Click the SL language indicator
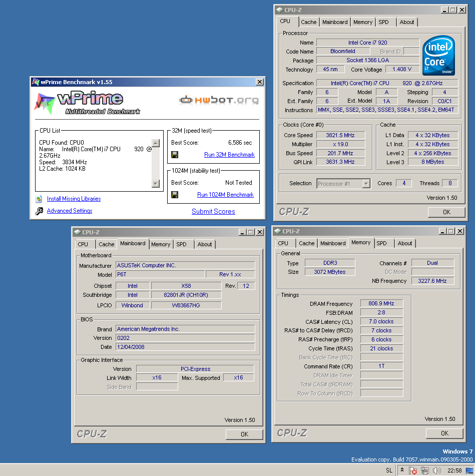Viewport: 475px width, 476px height. (x=389, y=470)
